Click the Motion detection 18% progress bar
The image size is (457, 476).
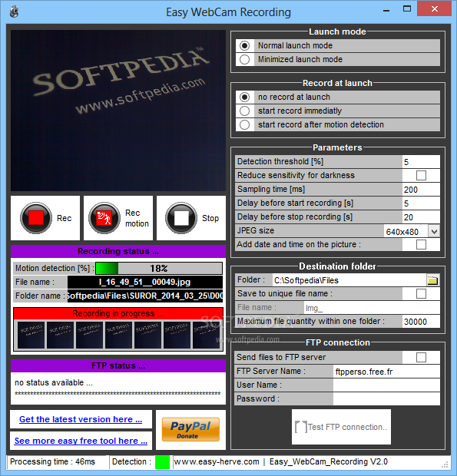(x=159, y=269)
